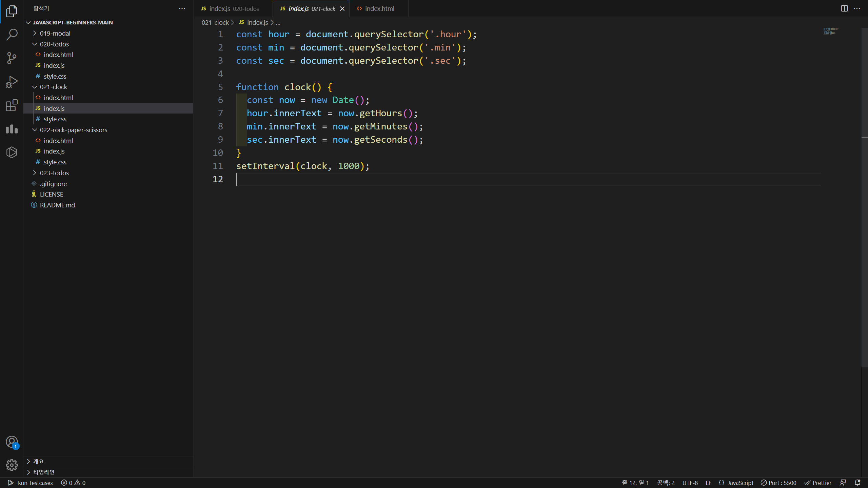
Task: Toggle the Port 5500 live server
Action: [778, 483]
